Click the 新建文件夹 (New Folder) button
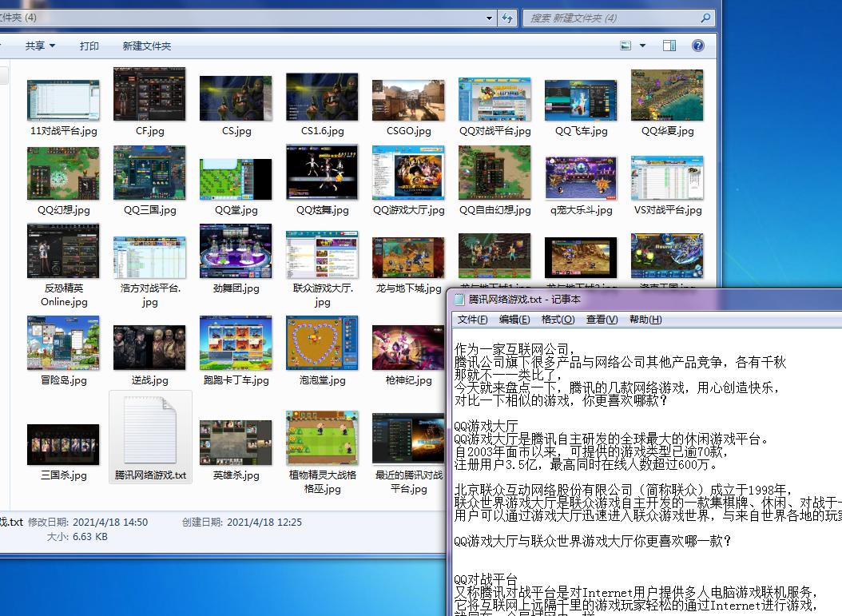 coord(147,46)
